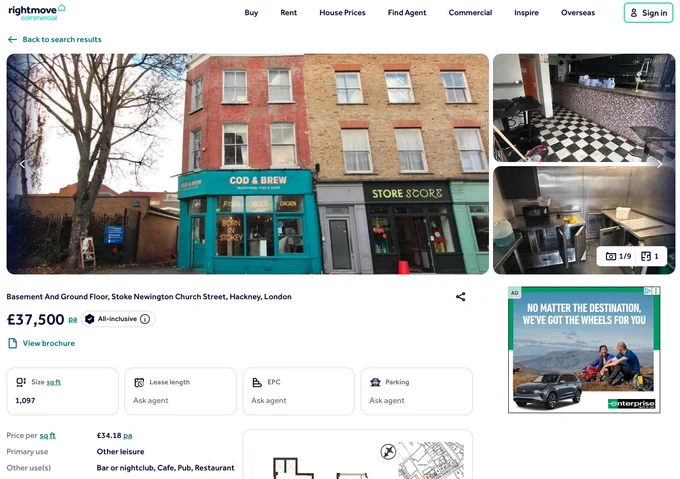
Task: Click the pa link next to £37,500
Action: [73, 320]
